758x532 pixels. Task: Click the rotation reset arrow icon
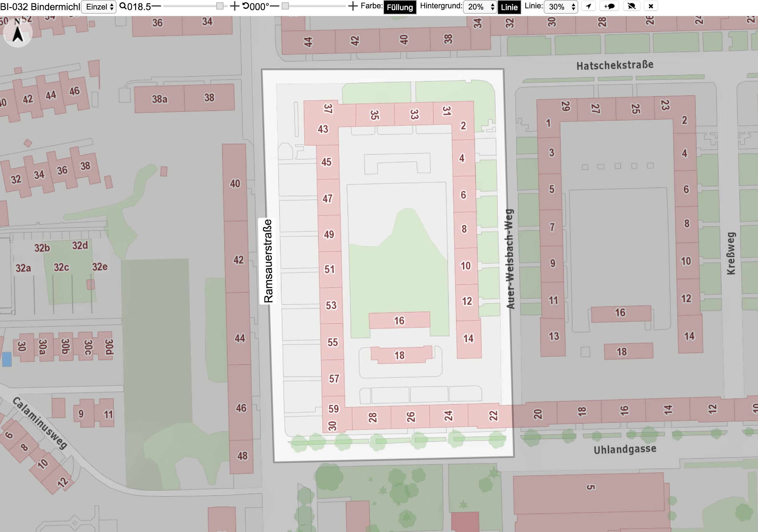click(x=246, y=6)
